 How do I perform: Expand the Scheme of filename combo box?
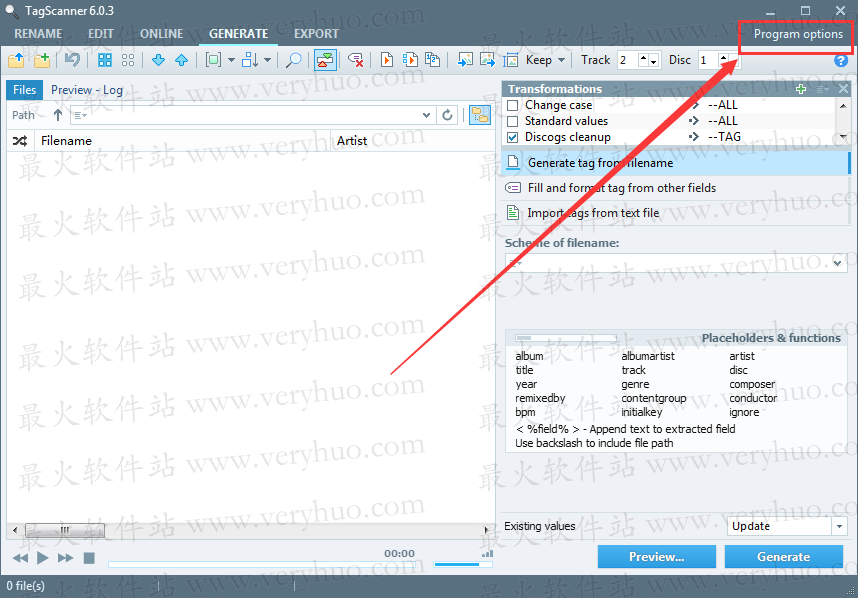838,263
